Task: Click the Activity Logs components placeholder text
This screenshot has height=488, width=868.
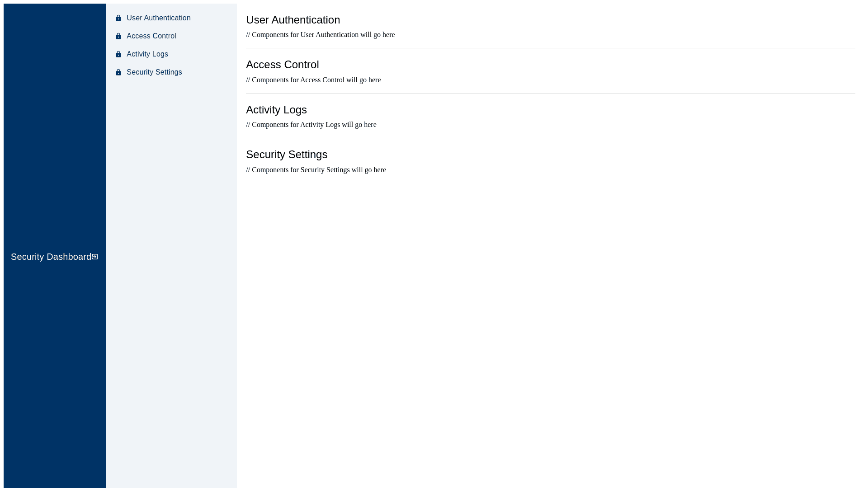Action: (311, 125)
